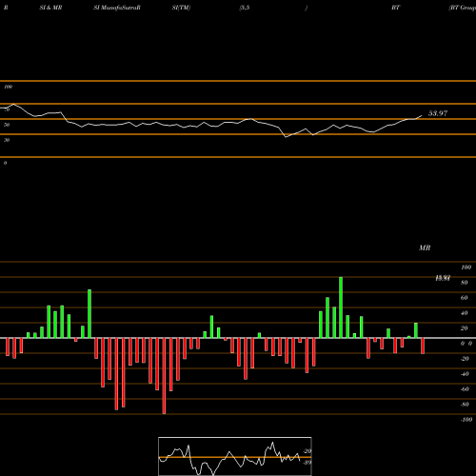Click the MR axis label '-80'
Image resolution: width=476 pixels, height=476 pixels.
coord(465,405)
